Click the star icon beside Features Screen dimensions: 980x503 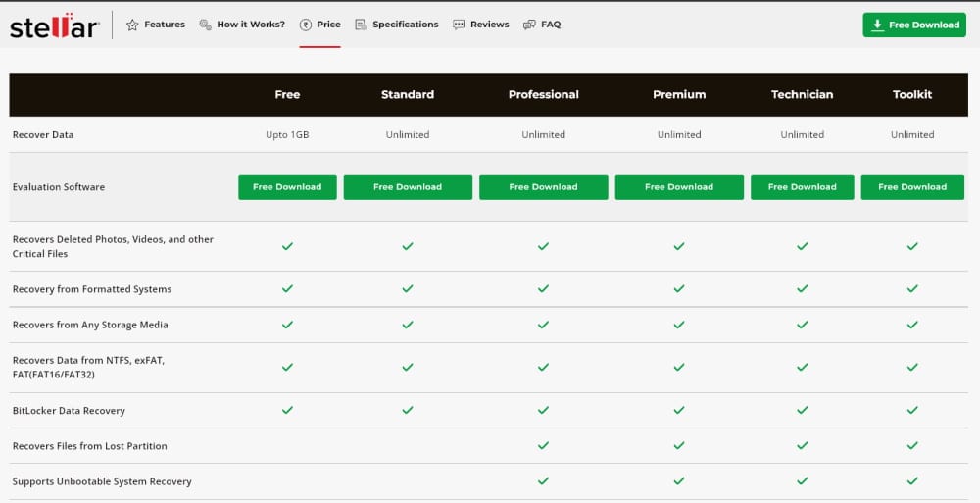coord(132,25)
